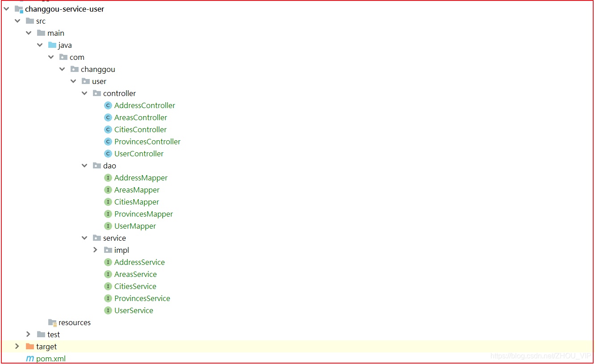Select the impl package label

coord(122,250)
